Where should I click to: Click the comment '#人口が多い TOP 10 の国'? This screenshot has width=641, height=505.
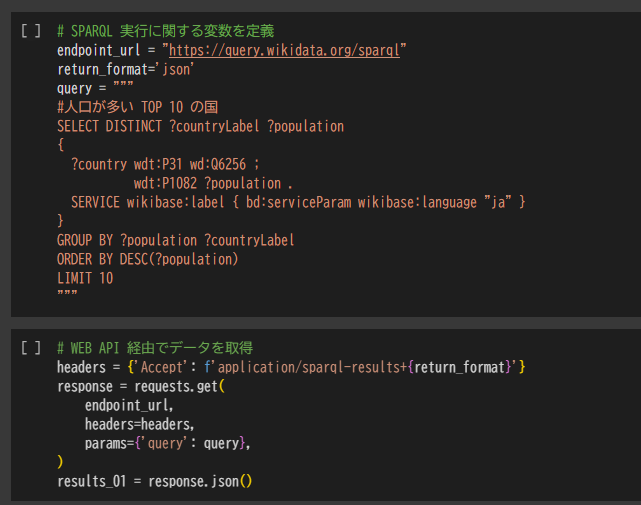pyautogui.click(x=137, y=107)
